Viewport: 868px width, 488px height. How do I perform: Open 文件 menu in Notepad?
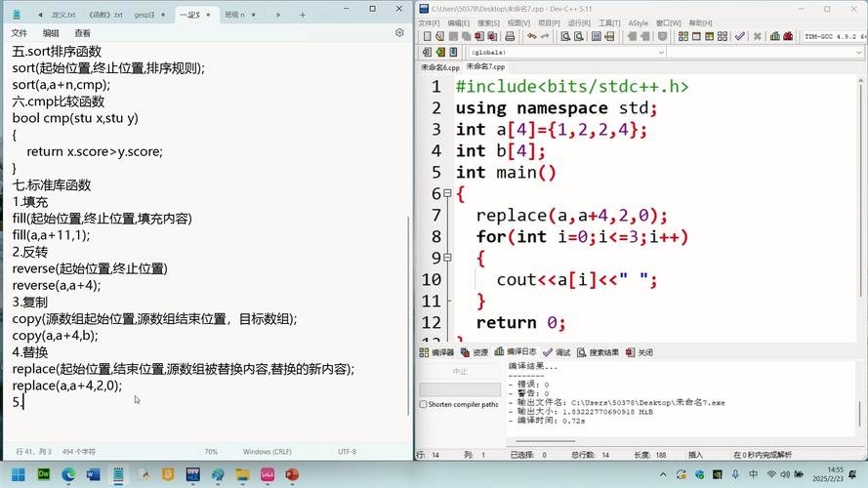20,33
